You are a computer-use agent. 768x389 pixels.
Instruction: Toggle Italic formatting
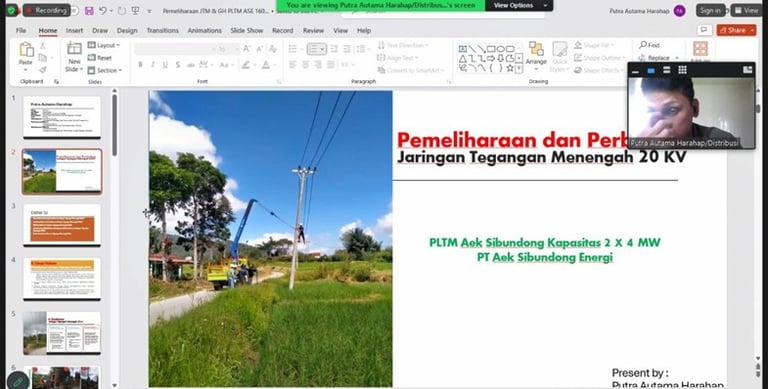coord(152,65)
